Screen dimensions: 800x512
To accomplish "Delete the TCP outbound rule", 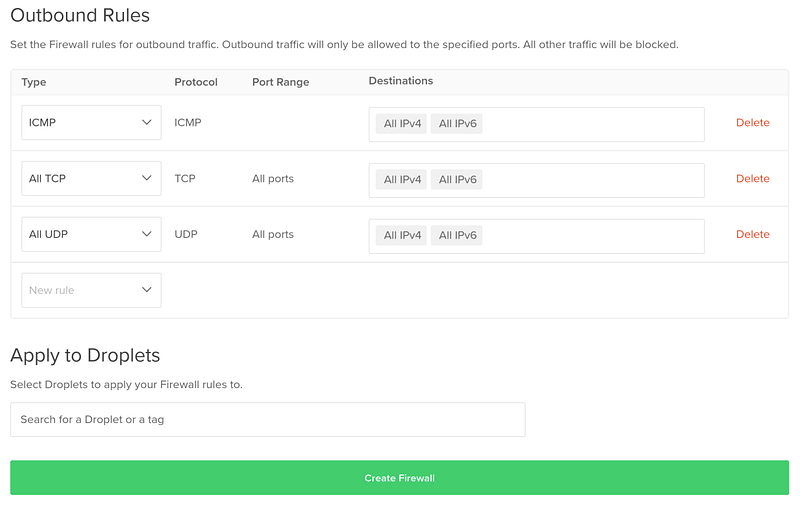I will click(752, 179).
